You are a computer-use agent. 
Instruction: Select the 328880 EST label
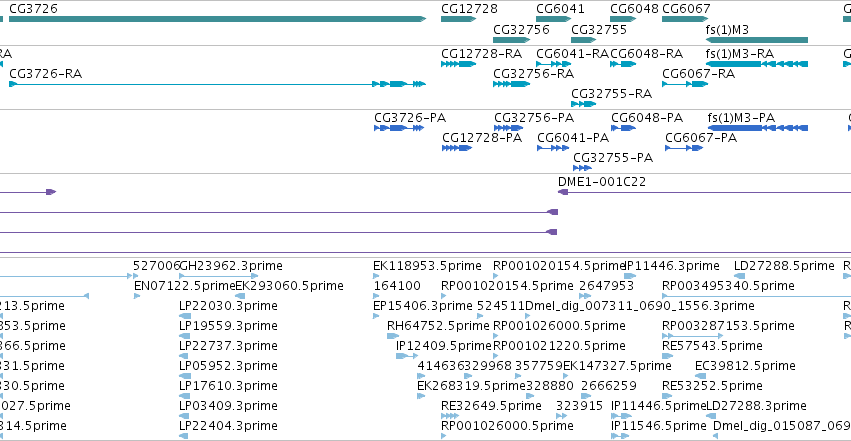[549, 386]
